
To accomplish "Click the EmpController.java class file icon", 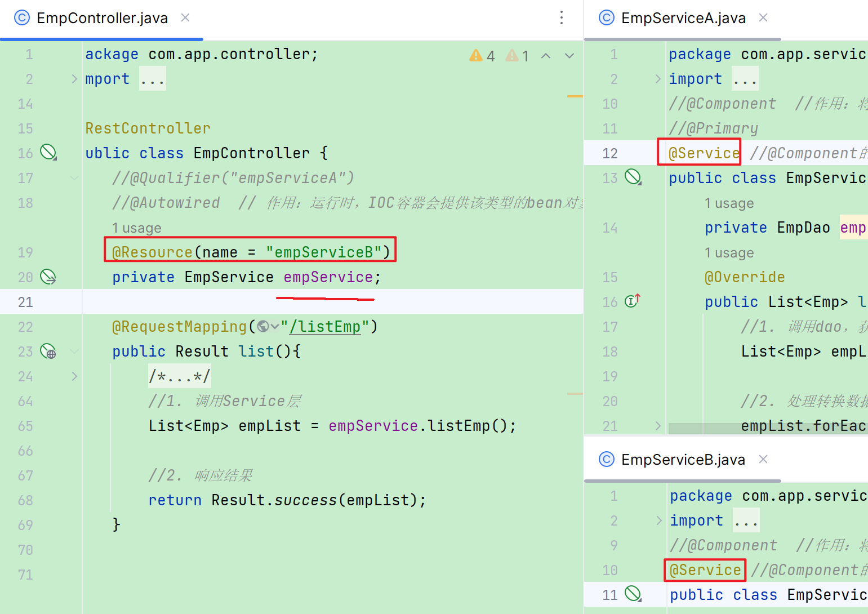I will [x=22, y=18].
